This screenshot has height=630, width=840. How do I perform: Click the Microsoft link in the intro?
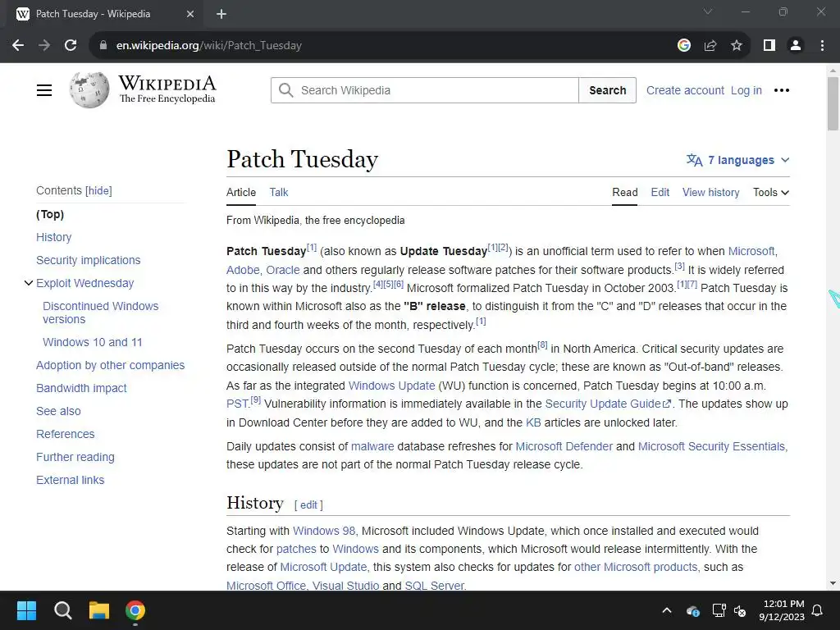(x=751, y=251)
